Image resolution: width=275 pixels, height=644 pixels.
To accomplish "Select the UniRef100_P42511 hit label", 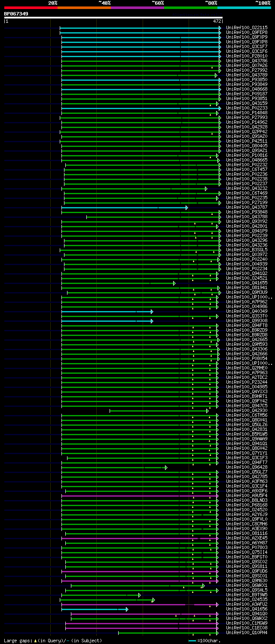I will (x=247, y=141).
